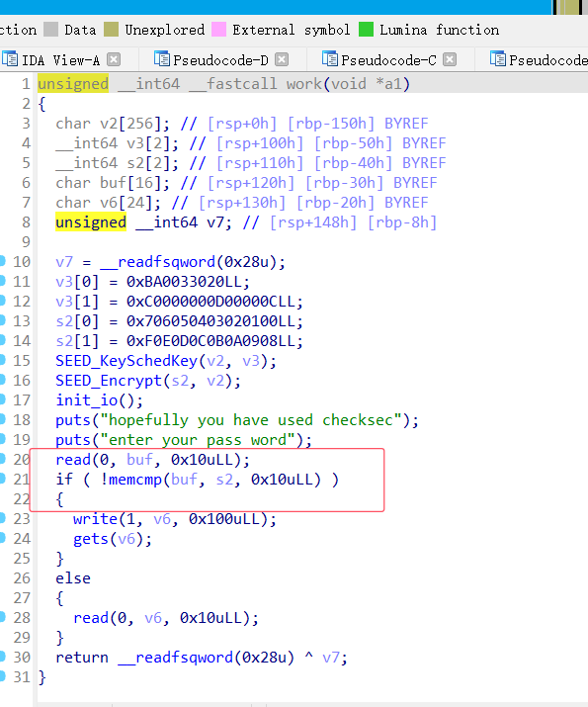Toggle breakpoint dot on line 15
The width and height of the screenshot is (588, 707).
(x=2, y=360)
